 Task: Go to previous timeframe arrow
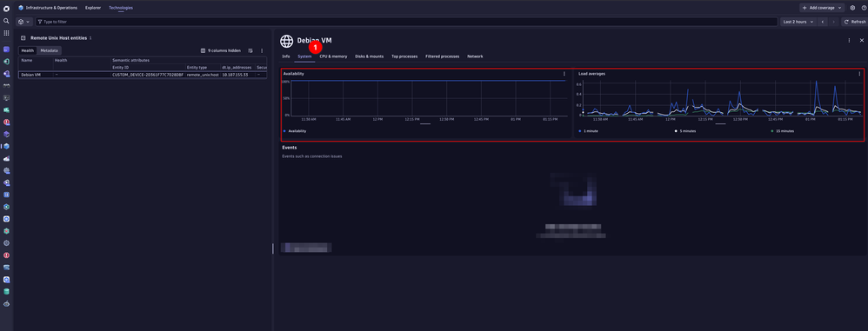pos(823,22)
